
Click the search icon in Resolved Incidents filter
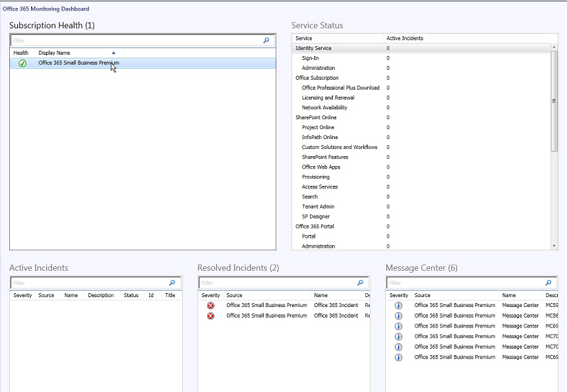[360, 283]
